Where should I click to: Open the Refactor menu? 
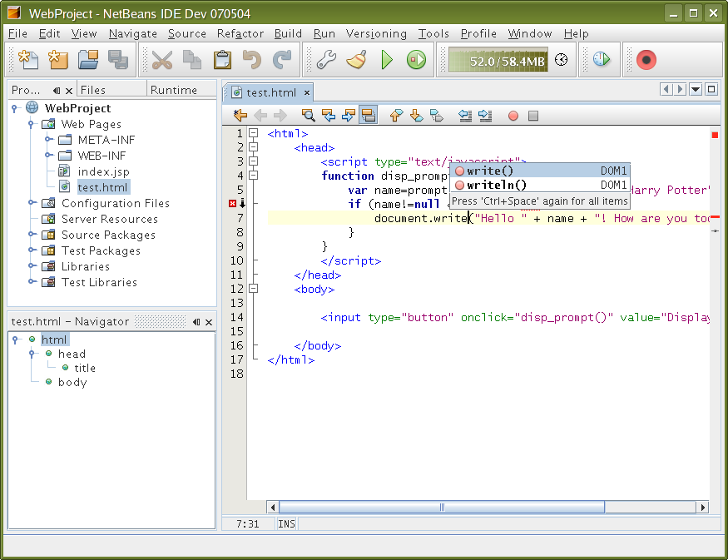240,34
